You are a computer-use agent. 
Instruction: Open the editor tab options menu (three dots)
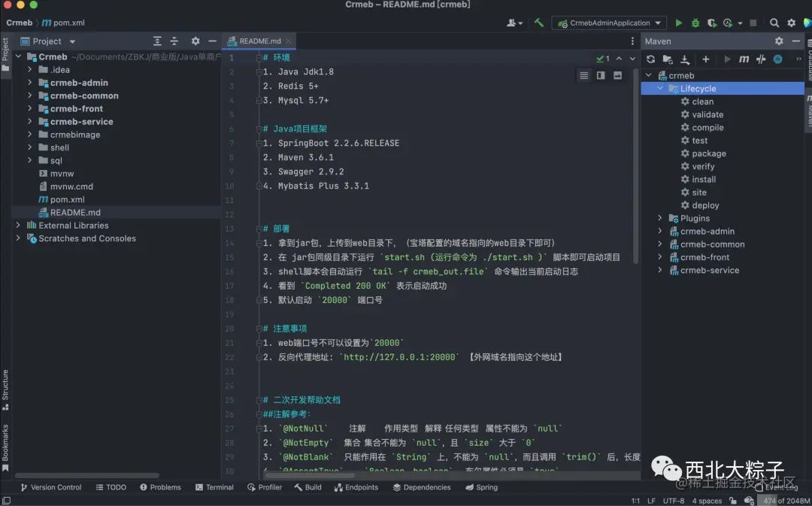click(x=632, y=41)
